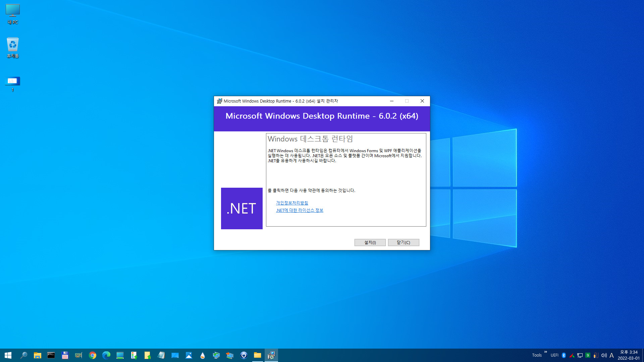Screen dimensions: 644x362
Task: Click the blue screen taskbar icon
Action: 175,355
